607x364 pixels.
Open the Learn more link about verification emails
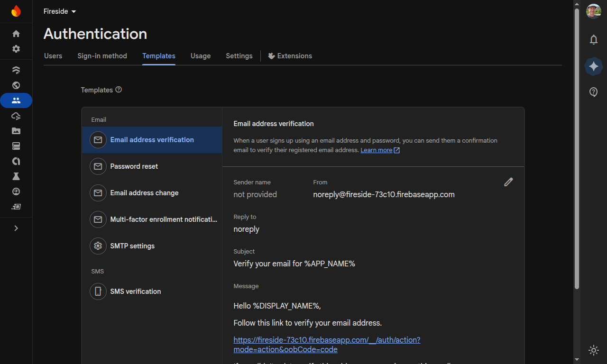377,150
